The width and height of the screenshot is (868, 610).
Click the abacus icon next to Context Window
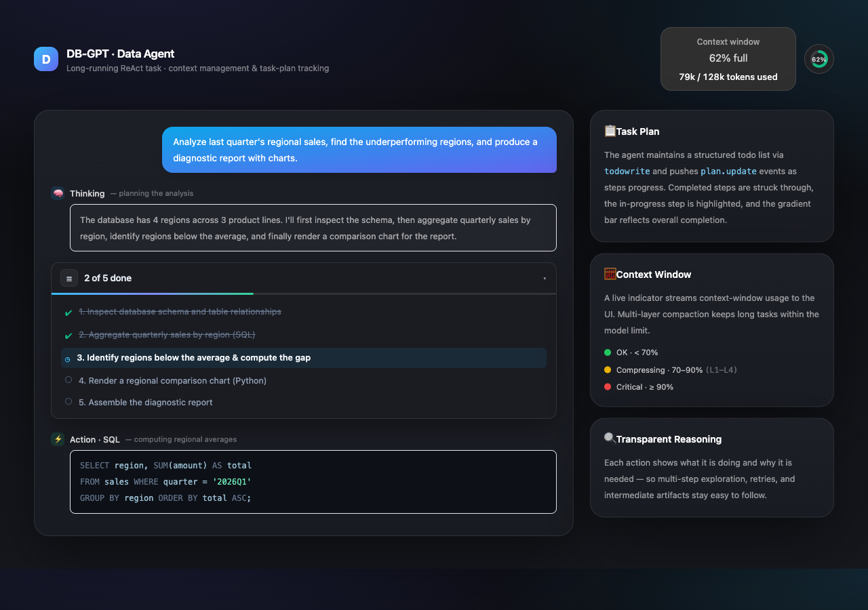tap(610, 274)
